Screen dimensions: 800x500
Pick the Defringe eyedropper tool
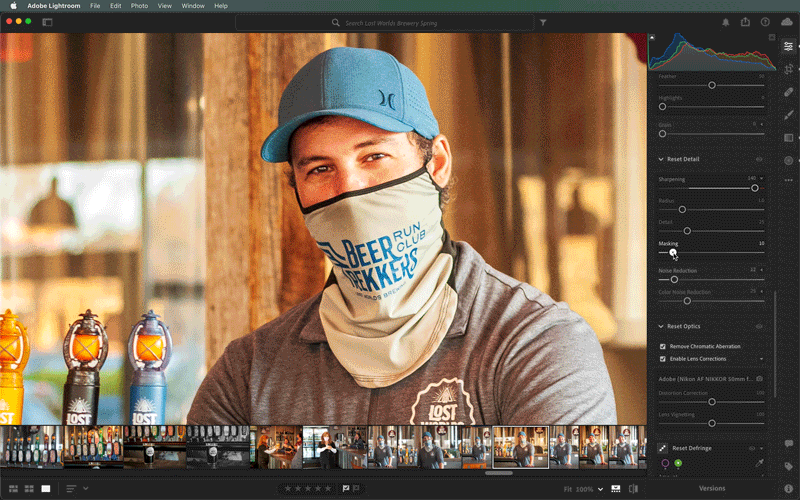pyautogui.click(x=760, y=463)
